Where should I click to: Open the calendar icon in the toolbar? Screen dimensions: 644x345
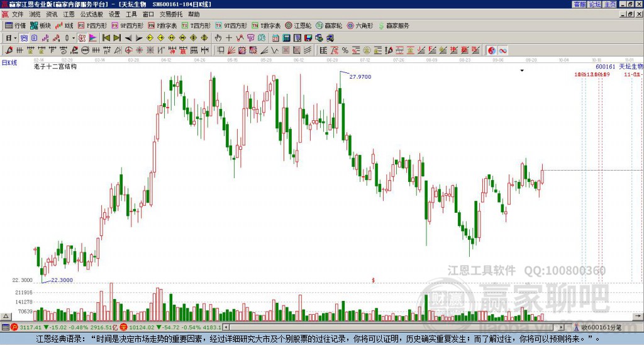[x=275, y=38]
